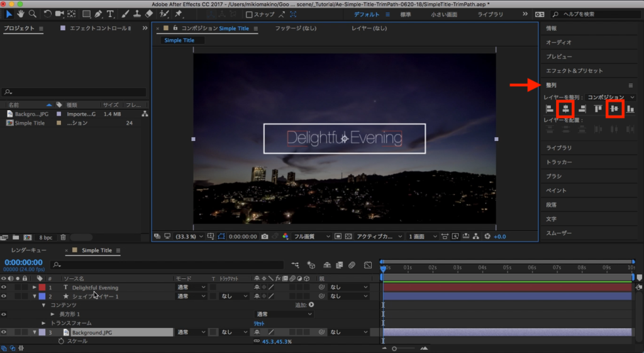The height and width of the screenshot is (353, 644).
Task: Enable the スナップ checkbox
Action: coord(250,14)
